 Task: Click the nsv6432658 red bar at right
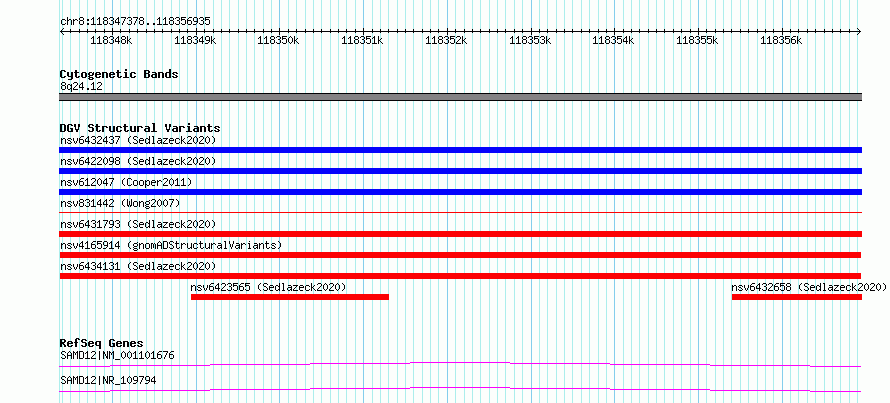click(797, 297)
